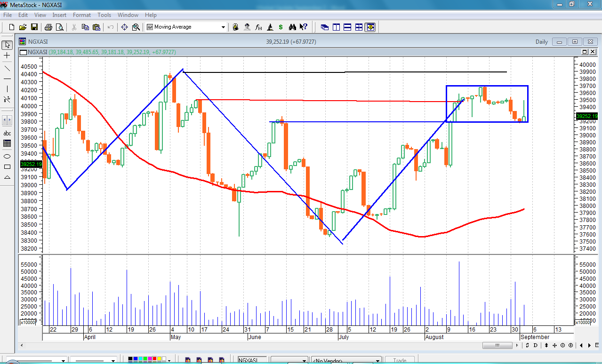
Task: Click the Trade button
Action: click(x=399, y=361)
